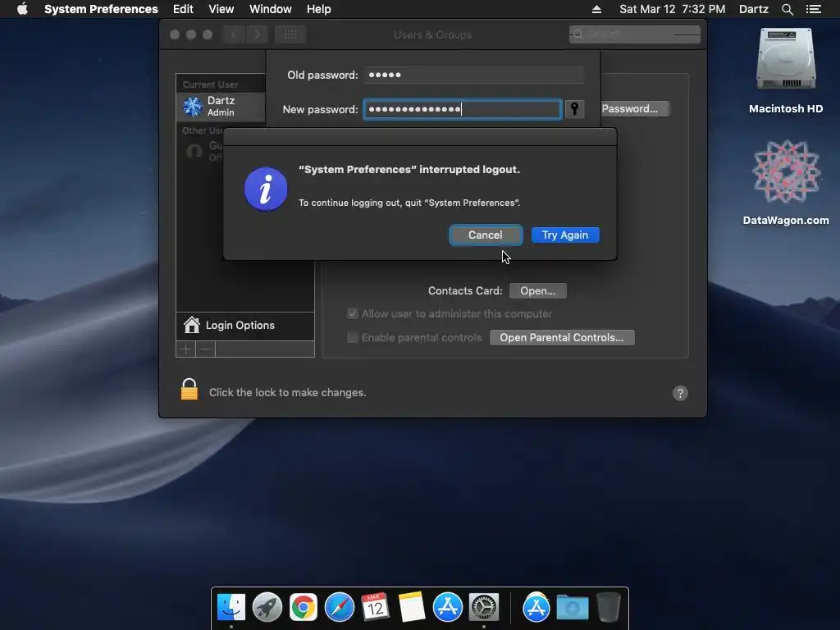The height and width of the screenshot is (630, 840).
Task: Open Calendar from the Dock
Action: 375,608
